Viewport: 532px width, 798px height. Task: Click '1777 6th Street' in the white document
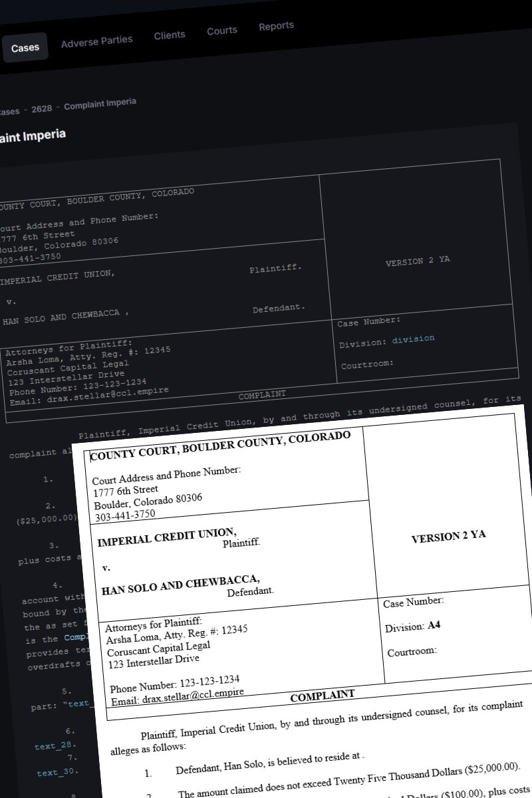point(126,491)
